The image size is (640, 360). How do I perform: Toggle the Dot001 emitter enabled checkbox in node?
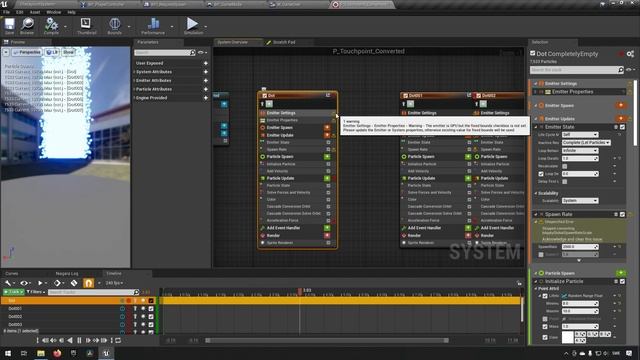pyautogui.click(x=405, y=96)
